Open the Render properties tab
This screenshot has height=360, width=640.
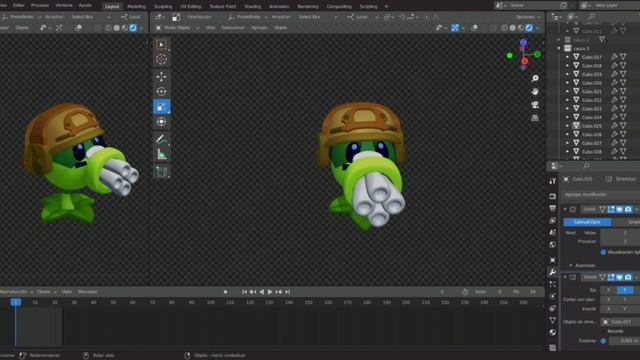[553, 196]
